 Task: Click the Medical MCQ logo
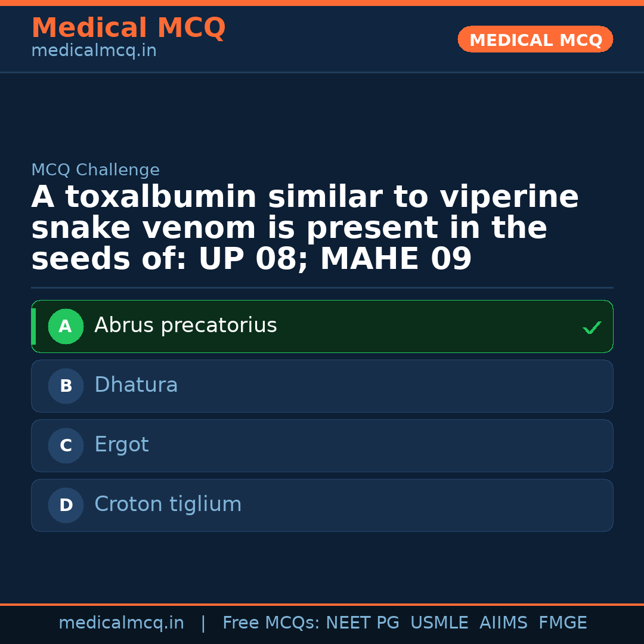pyautogui.click(x=128, y=27)
